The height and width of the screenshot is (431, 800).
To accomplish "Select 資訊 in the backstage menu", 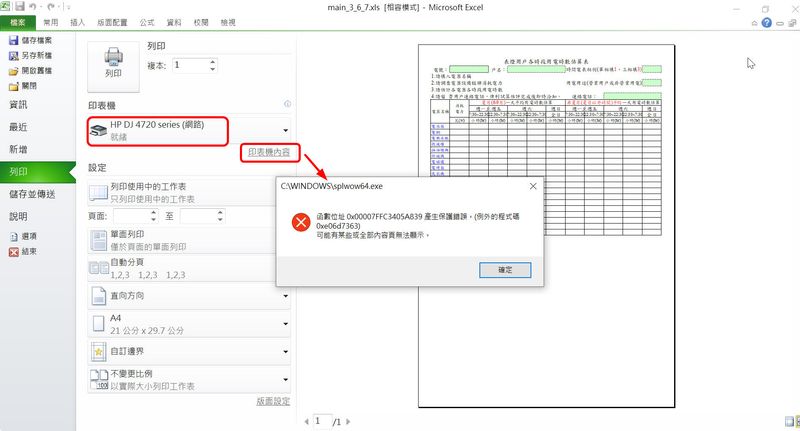I will coord(20,105).
